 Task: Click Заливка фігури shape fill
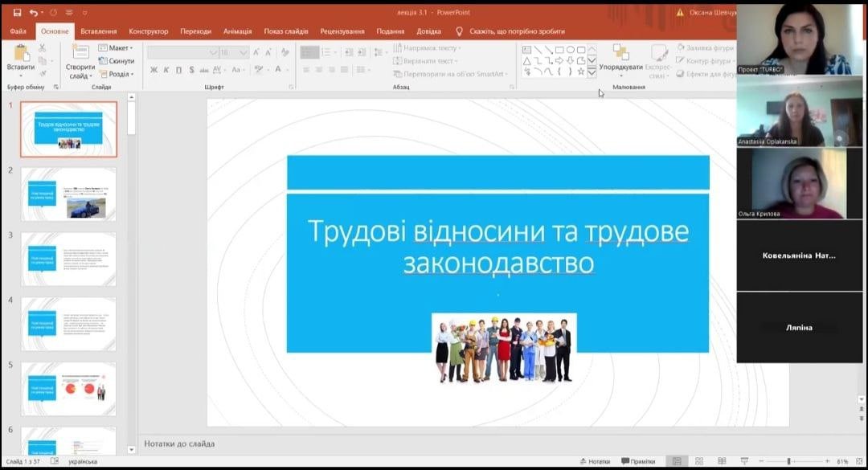(705, 48)
